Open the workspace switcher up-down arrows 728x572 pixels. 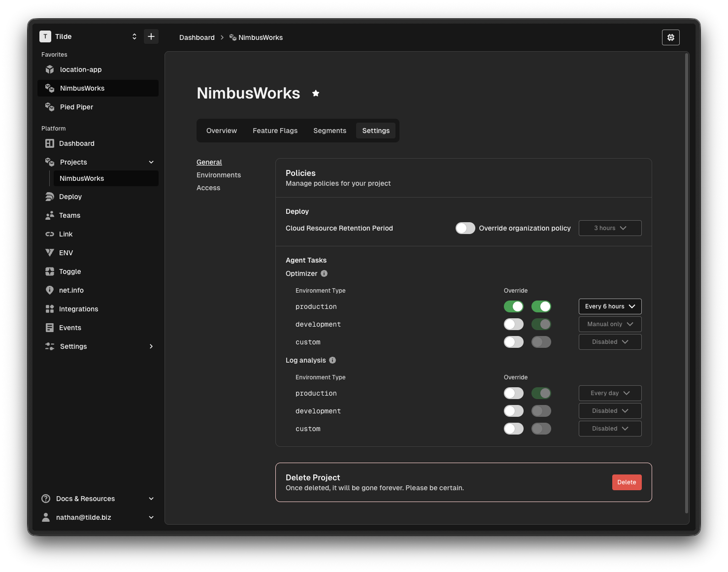pyautogui.click(x=134, y=36)
